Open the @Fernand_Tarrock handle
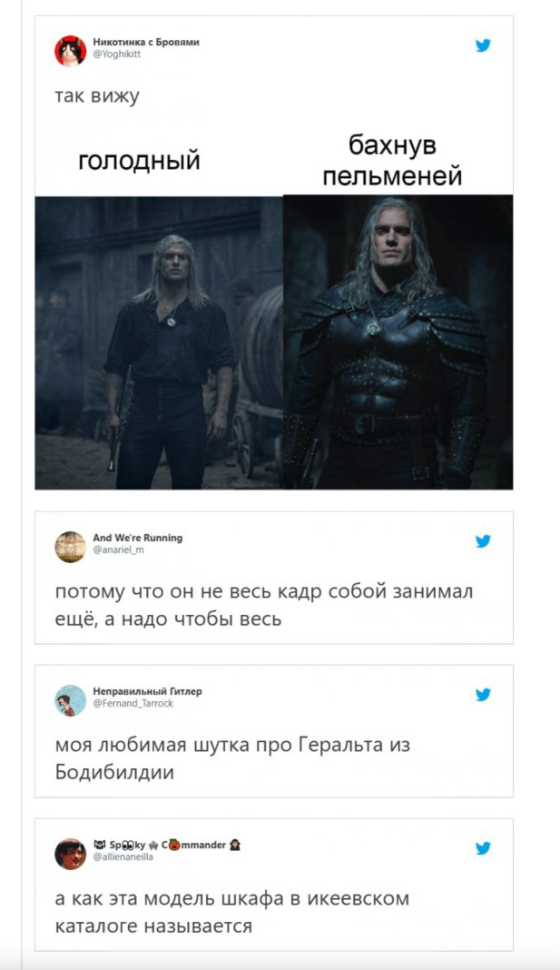Image resolution: width=560 pixels, height=970 pixels. click(133, 703)
